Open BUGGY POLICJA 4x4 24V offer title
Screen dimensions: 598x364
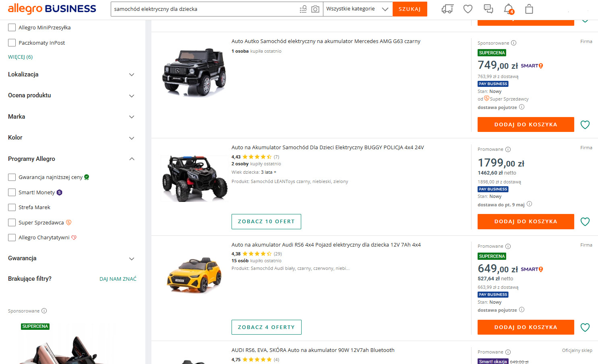click(x=327, y=148)
